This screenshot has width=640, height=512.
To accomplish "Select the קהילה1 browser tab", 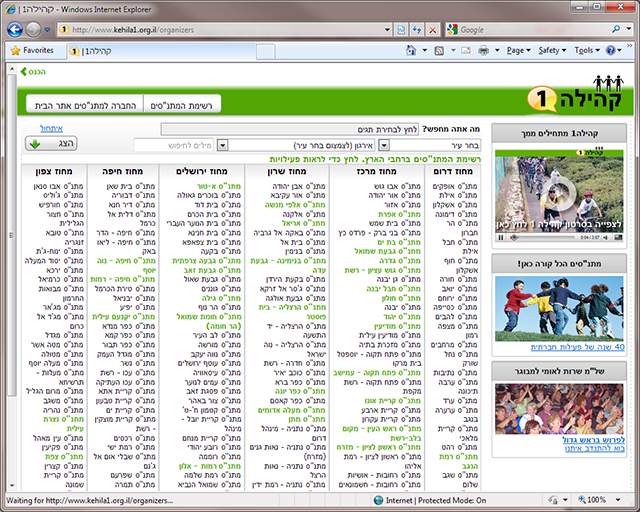I will (161, 51).
